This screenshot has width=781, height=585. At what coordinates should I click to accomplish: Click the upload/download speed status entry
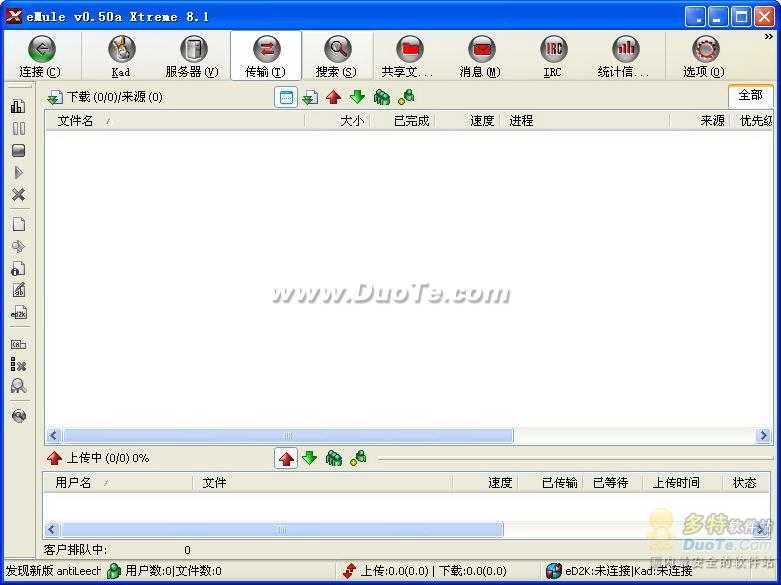pos(425,571)
